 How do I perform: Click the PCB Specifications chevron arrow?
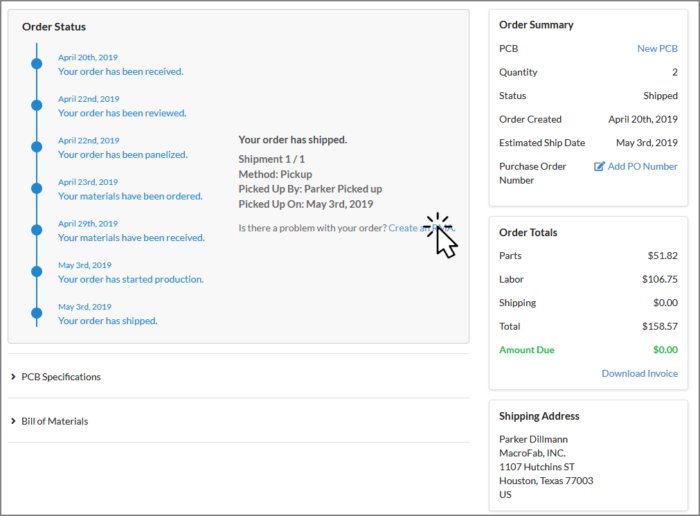pos(13,377)
